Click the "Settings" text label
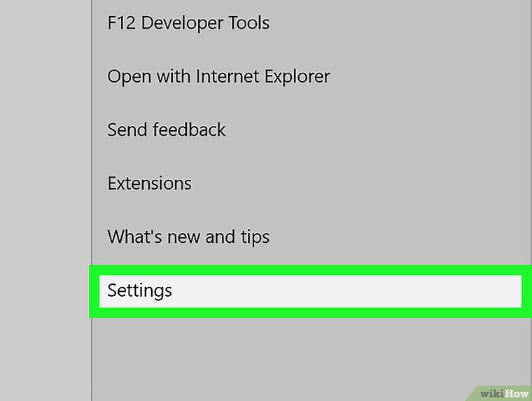 pos(140,290)
